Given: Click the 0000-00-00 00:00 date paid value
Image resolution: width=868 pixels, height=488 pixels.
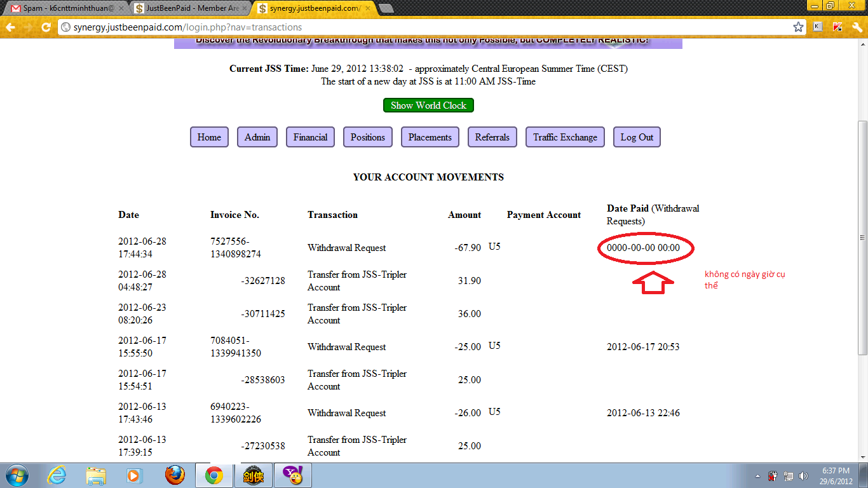Looking at the screenshot, I should tap(643, 248).
